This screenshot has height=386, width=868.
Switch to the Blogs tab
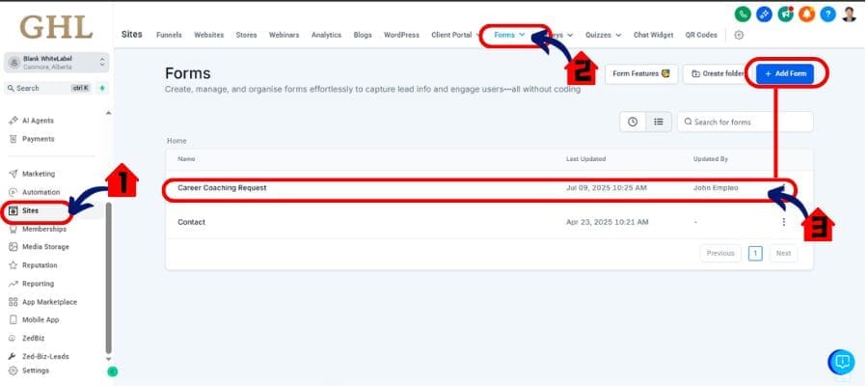pyautogui.click(x=363, y=35)
